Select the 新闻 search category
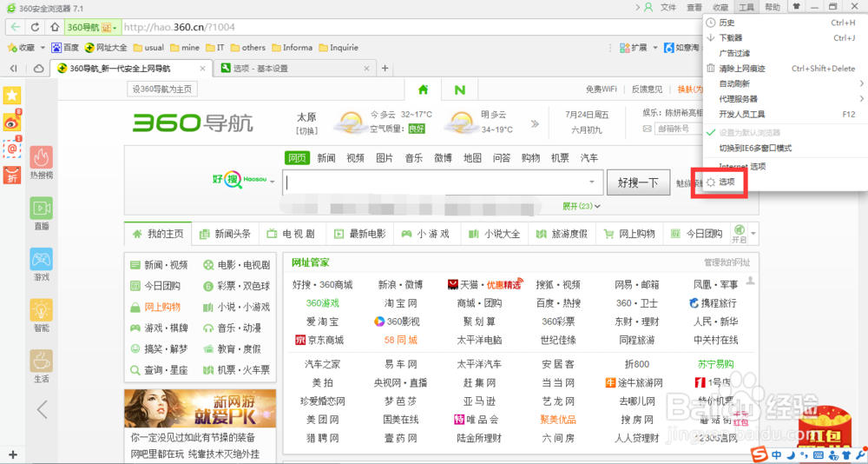This screenshot has width=868, height=464. click(x=326, y=158)
